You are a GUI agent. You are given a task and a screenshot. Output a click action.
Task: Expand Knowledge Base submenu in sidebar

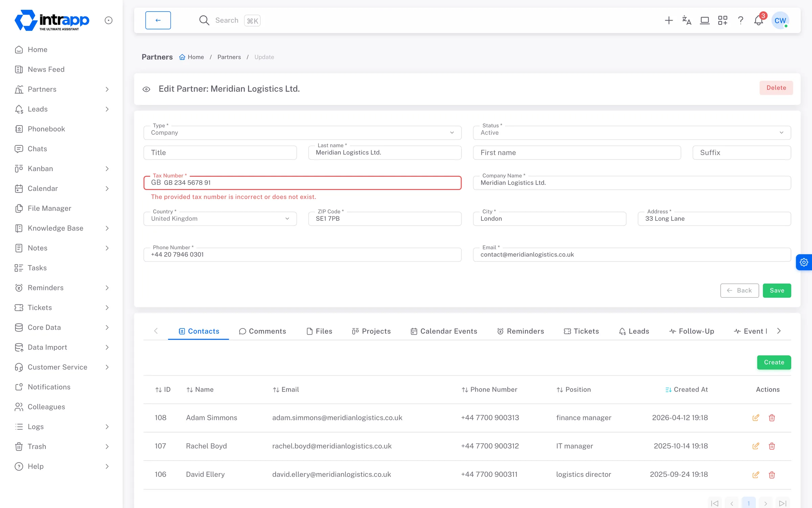107,228
